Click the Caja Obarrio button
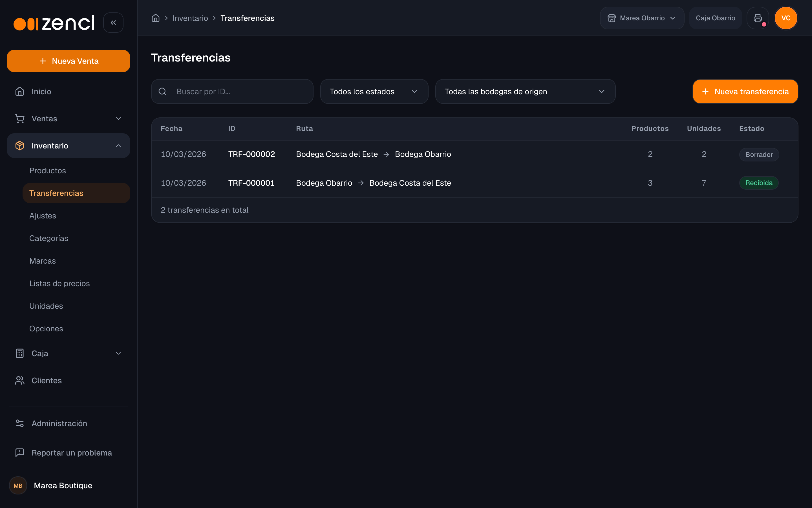812x508 pixels. coord(715,18)
